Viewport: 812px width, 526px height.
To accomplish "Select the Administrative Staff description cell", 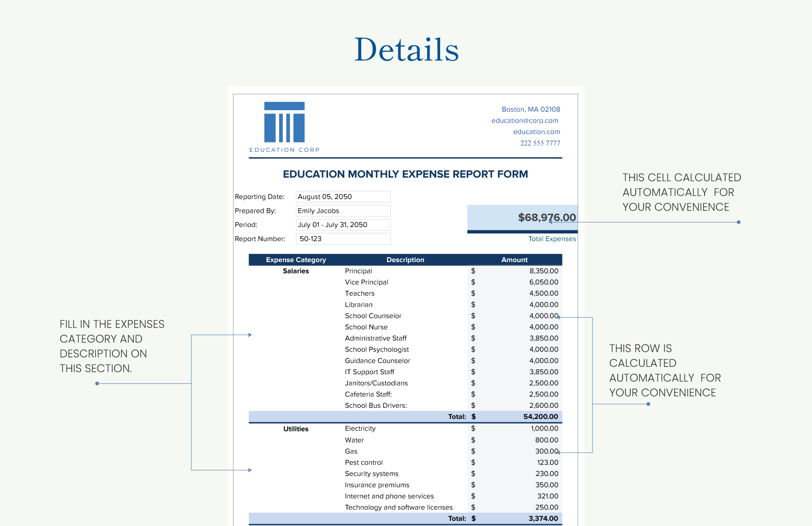I will coord(376,338).
